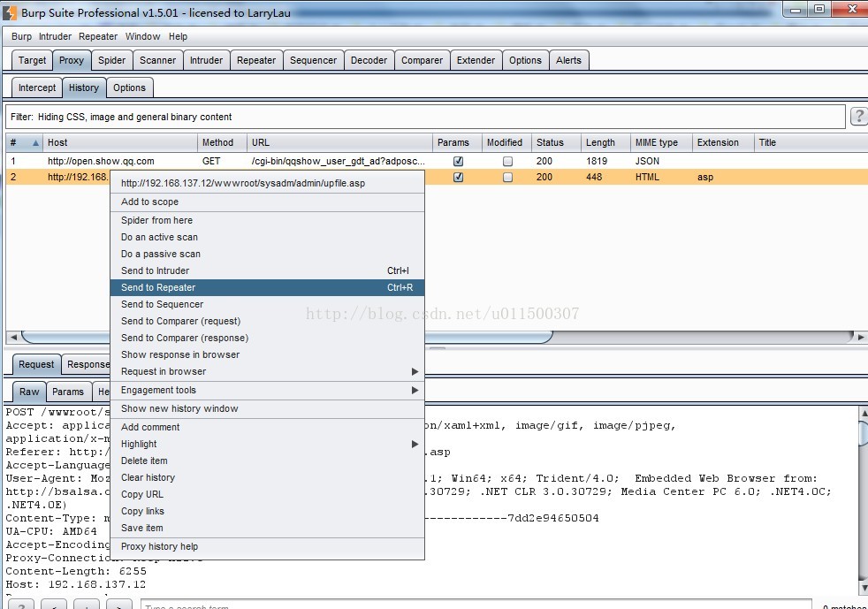
Task: Open the Help menu
Action: point(179,36)
